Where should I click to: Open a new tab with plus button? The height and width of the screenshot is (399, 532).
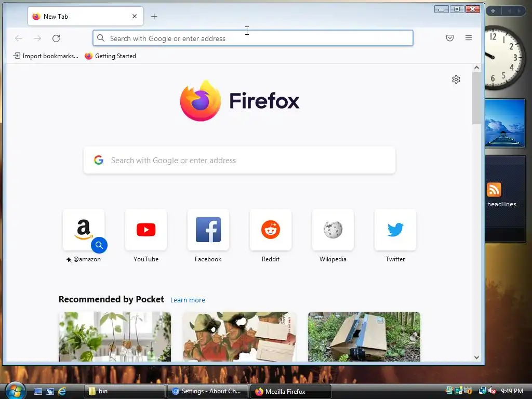[154, 16]
